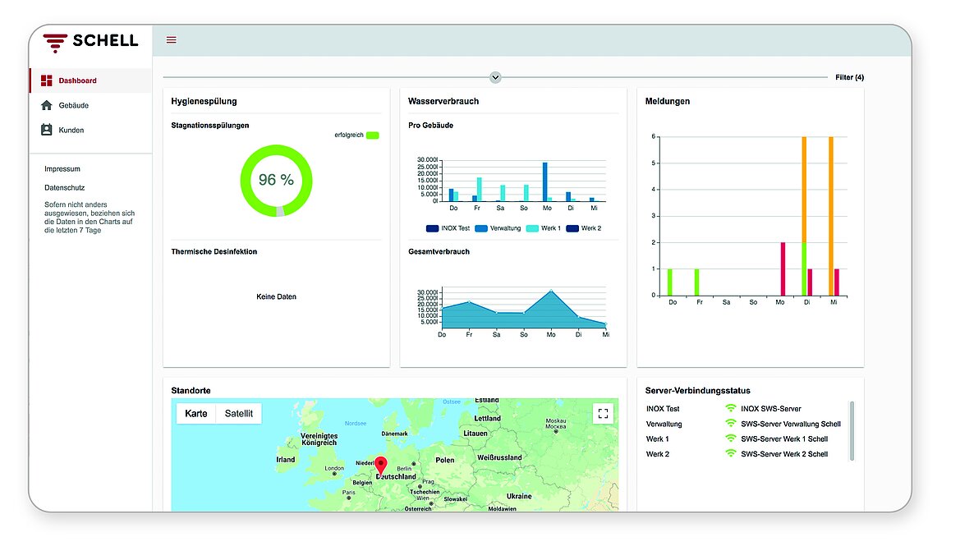Image resolution: width=960 pixels, height=560 pixels.
Task: Select the Karte map tab
Action: (196, 413)
